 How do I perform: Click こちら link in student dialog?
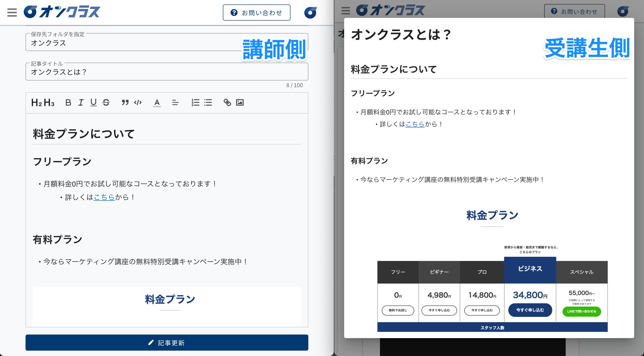click(415, 124)
